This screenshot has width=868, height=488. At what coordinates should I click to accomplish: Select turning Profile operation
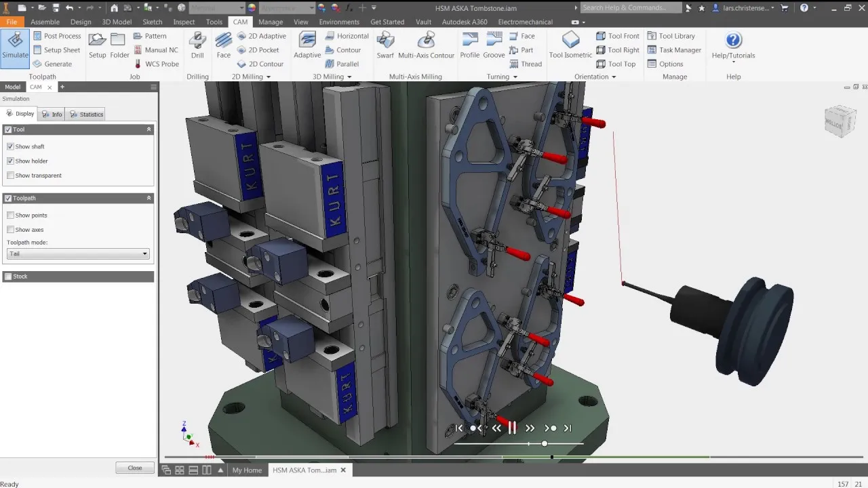[x=469, y=45]
